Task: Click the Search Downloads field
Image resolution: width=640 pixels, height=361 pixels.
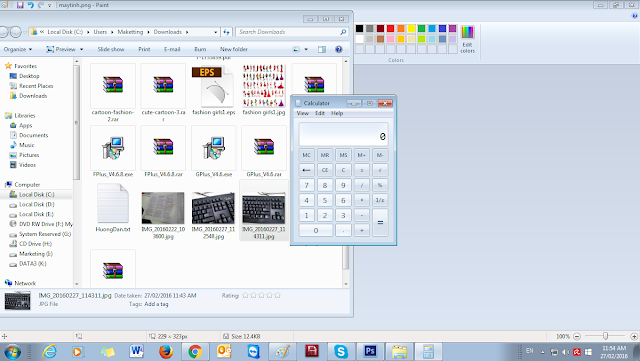Action: [292, 32]
